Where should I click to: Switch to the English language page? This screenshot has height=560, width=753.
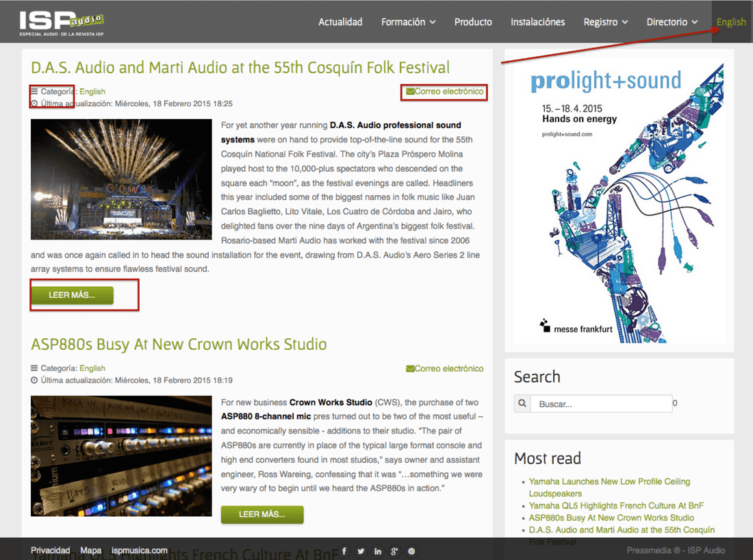[731, 22]
